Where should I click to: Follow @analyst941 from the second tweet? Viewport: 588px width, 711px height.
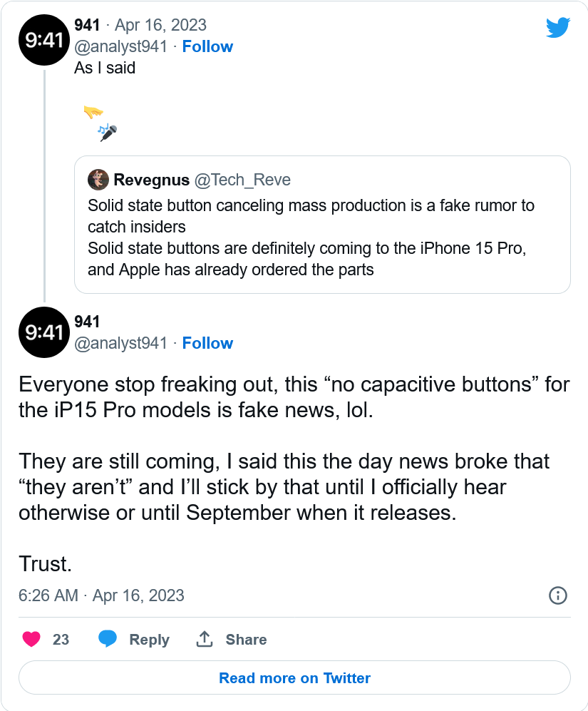207,342
